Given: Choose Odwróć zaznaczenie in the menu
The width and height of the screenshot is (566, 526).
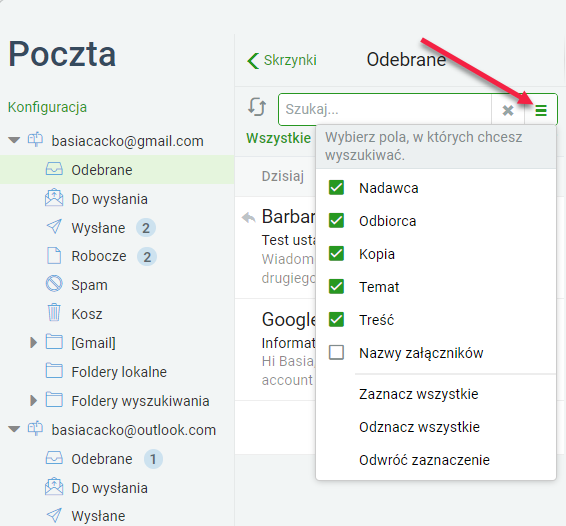Looking at the screenshot, I should click(424, 460).
